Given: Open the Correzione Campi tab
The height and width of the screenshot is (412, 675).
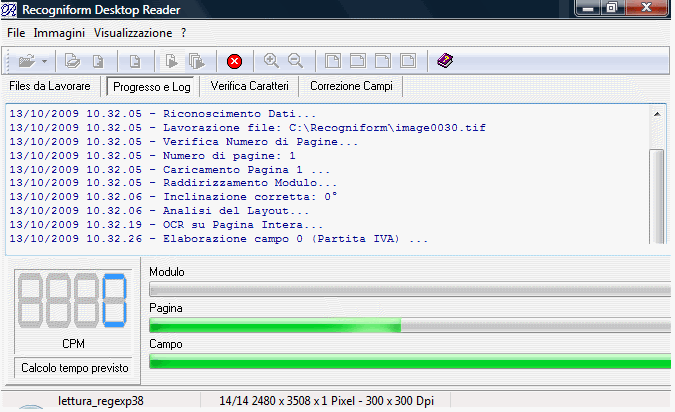Looking at the screenshot, I should click(351, 86).
